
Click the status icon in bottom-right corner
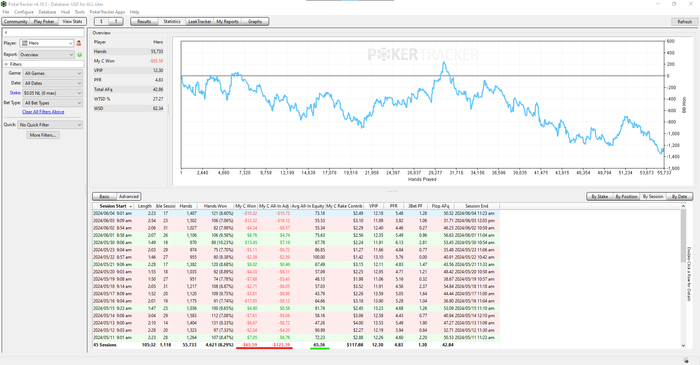click(x=686, y=361)
